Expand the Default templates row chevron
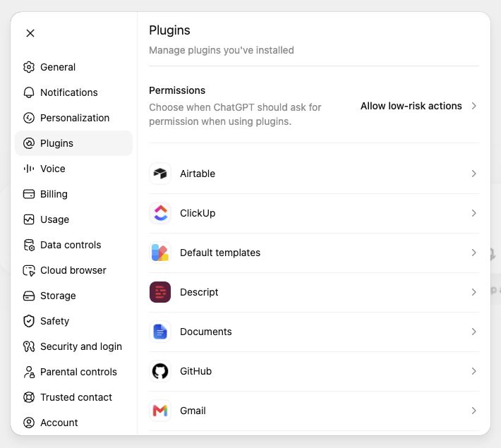501x448 pixels. tap(474, 253)
